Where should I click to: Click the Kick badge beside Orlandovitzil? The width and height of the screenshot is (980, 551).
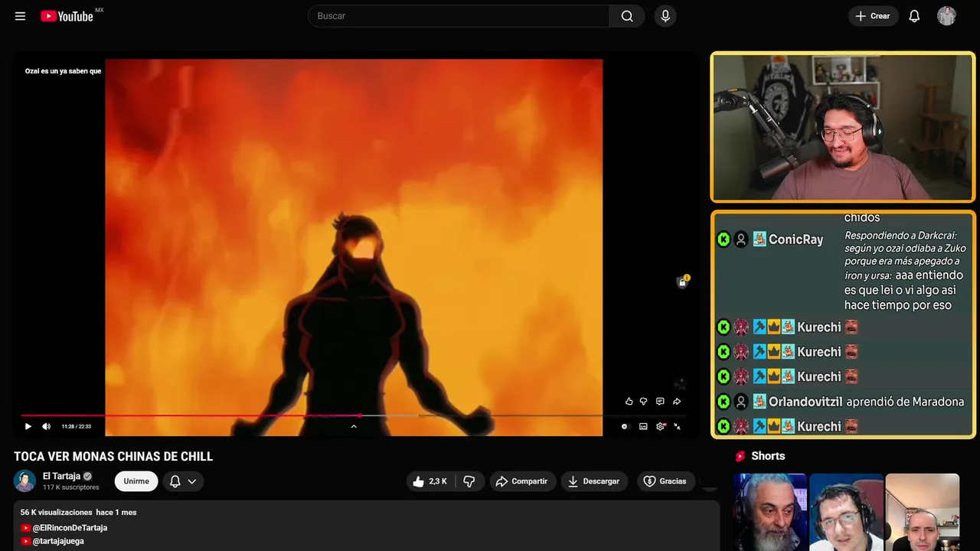724,402
